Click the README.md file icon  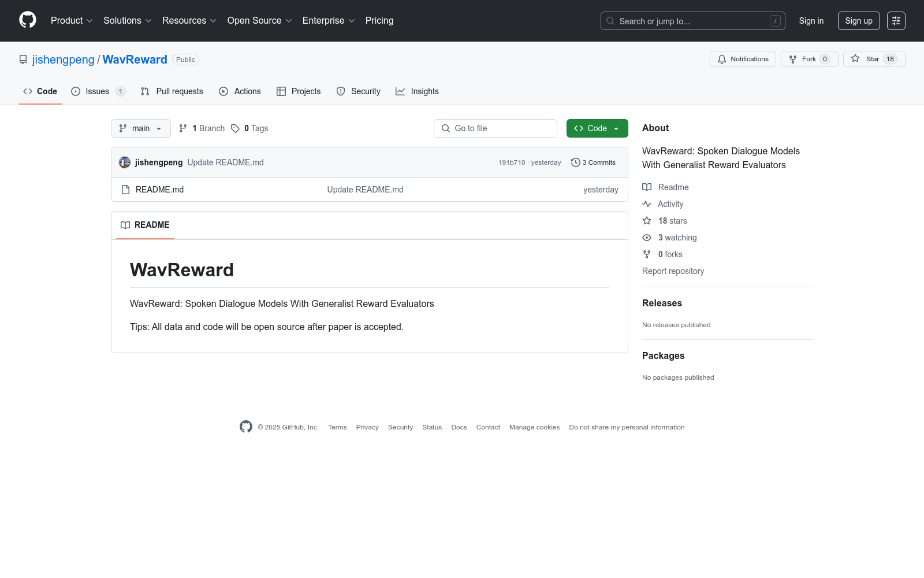125,190
